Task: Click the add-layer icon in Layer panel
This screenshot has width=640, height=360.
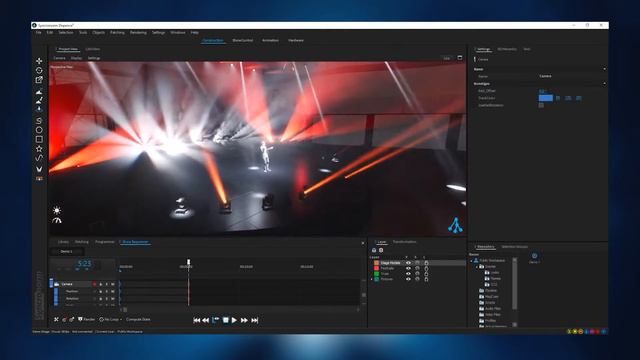Action: click(374, 250)
